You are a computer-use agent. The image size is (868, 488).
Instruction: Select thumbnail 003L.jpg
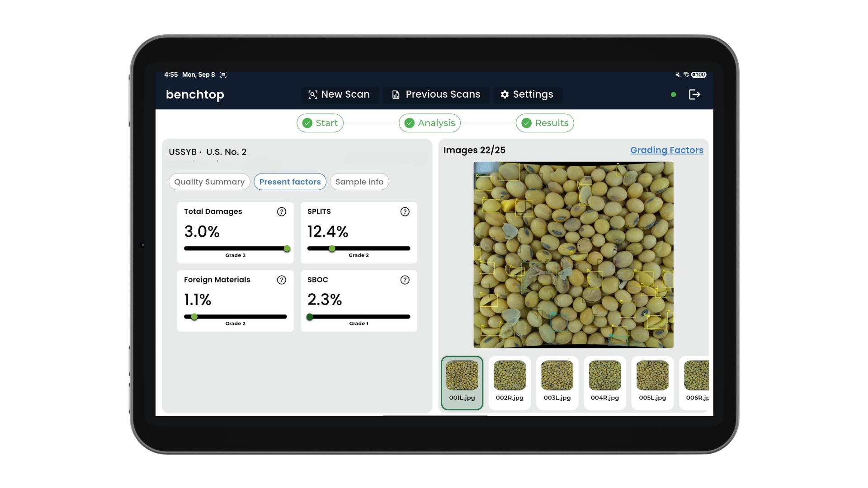coord(557,382)
